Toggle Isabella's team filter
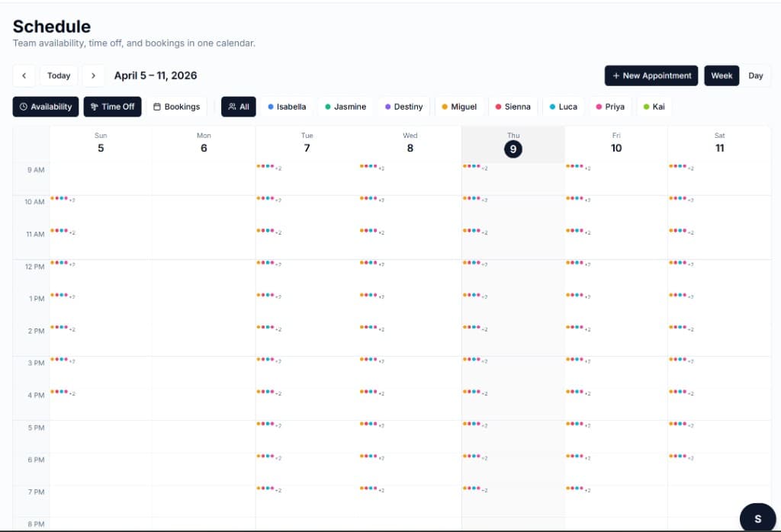 click(288, 107)
